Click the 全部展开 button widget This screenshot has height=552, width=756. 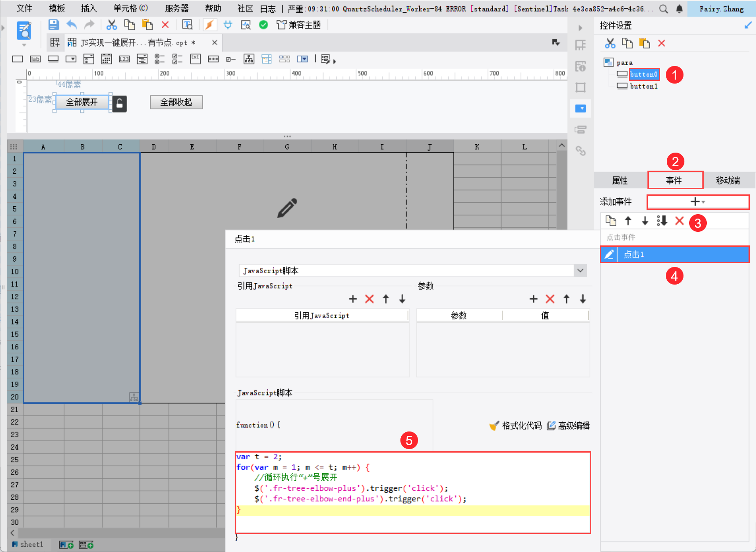pos(82,102)
